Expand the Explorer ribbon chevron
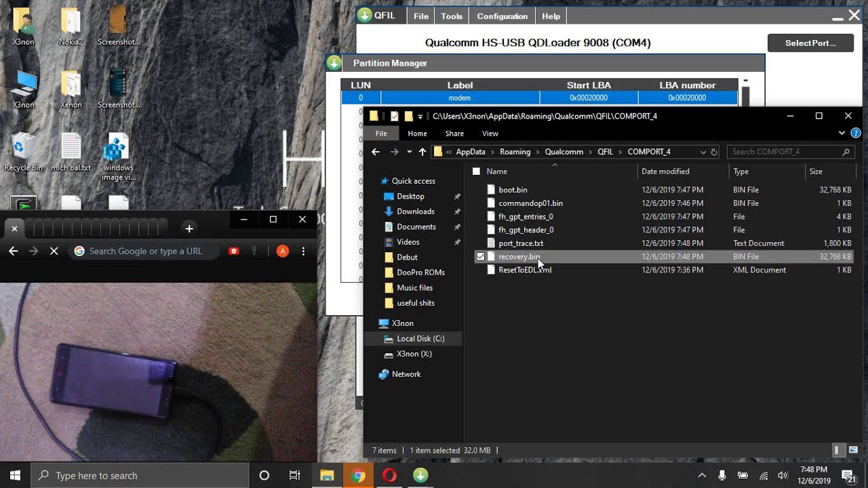The image size is (868, 488). (842, 134)
